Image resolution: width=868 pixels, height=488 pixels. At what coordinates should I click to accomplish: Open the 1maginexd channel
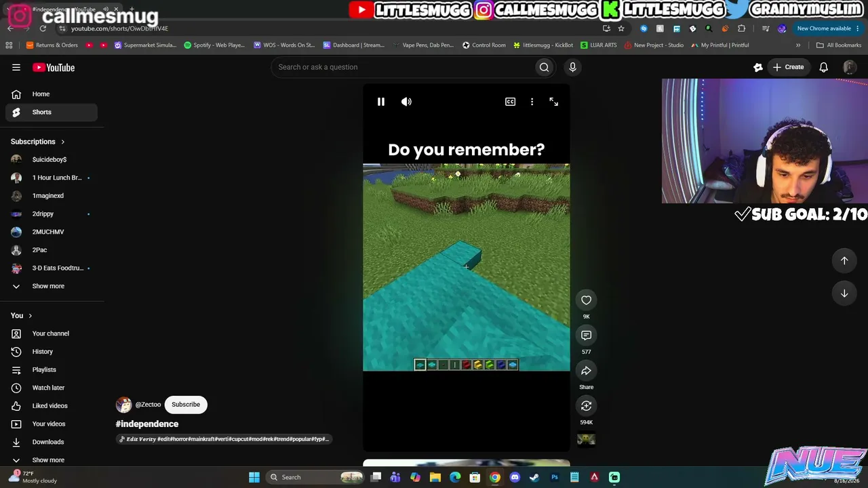pyautogui.click(x=52, y=196)
